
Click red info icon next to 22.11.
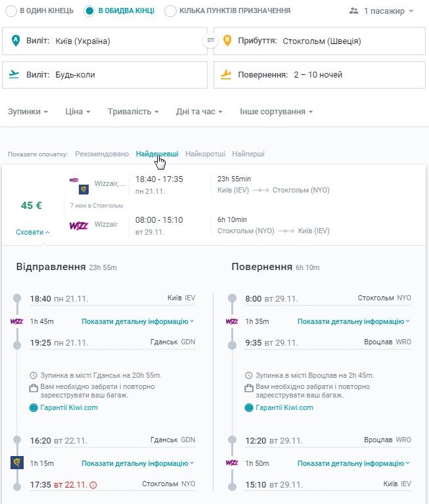93,485
